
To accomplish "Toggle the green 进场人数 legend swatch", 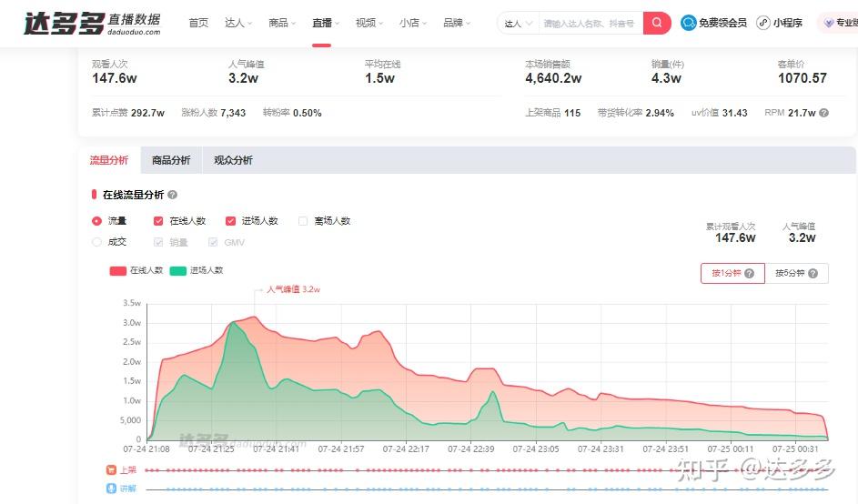I will pyautogui.click(x=177, y=271).
